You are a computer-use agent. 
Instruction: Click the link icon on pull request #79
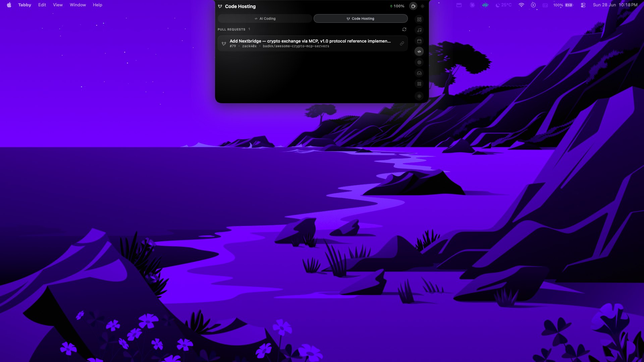tap(402, 44)
